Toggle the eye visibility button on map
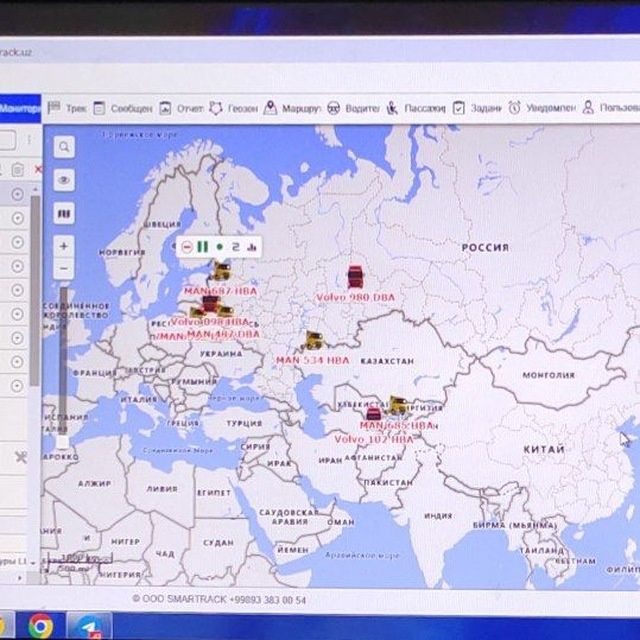The width and height of the screenshot is (640, 640). (64, 180)
